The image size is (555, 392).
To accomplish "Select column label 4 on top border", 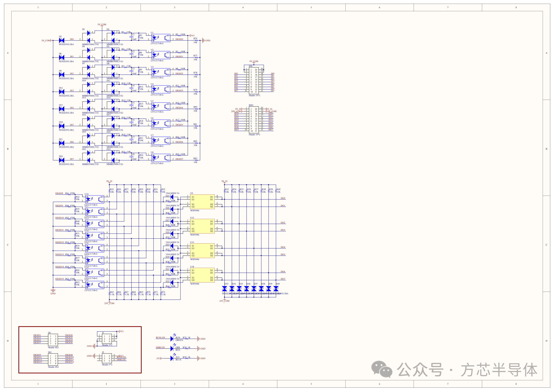I will (x=243, y=8).
